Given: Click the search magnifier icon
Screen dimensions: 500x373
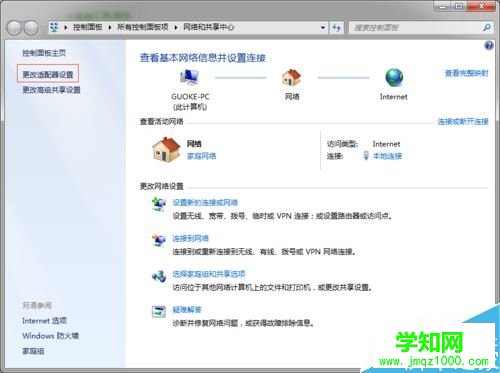Looking at the screenshot, I should tap(487, 28).
